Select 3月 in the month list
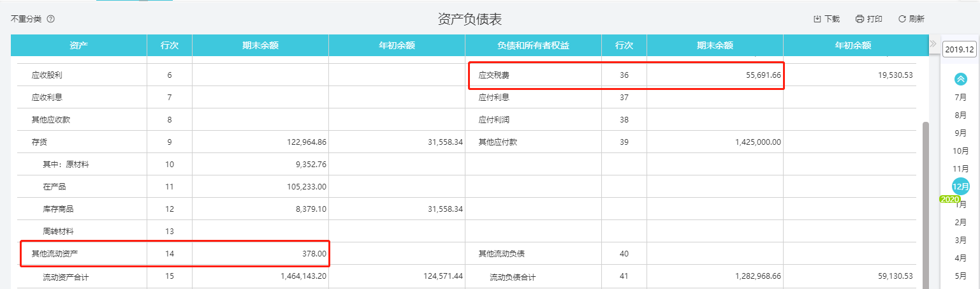The width and height of the screenshot is (980, 289). click(x=960, y=240)
